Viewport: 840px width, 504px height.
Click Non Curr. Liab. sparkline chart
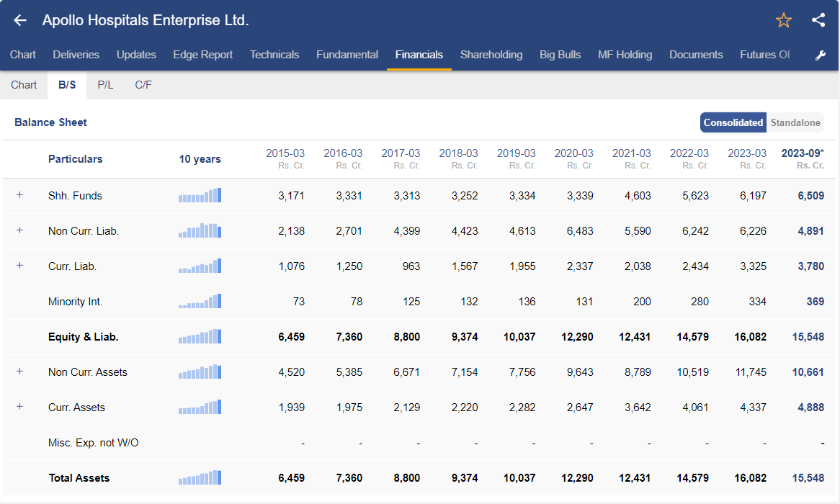200,231
